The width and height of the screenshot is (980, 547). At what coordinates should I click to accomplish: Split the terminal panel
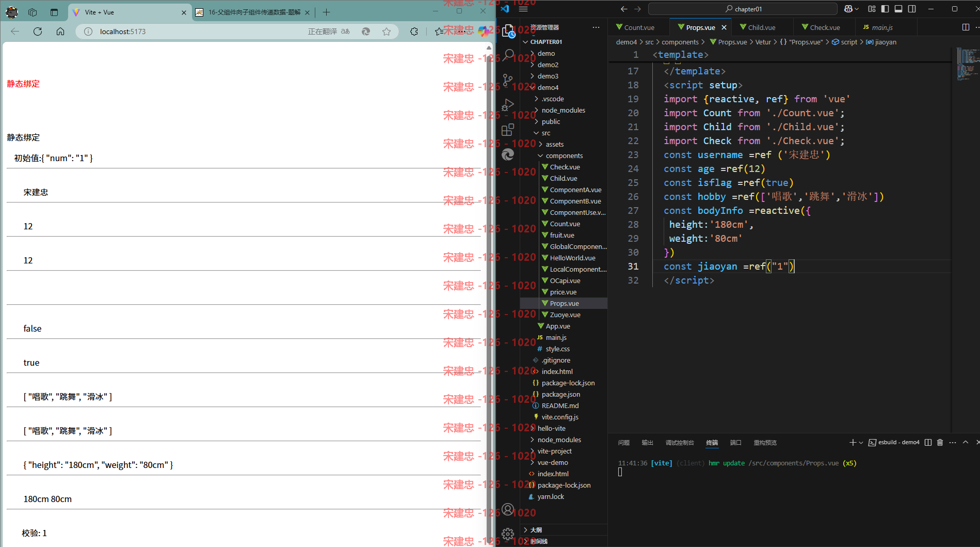[928, 443]
